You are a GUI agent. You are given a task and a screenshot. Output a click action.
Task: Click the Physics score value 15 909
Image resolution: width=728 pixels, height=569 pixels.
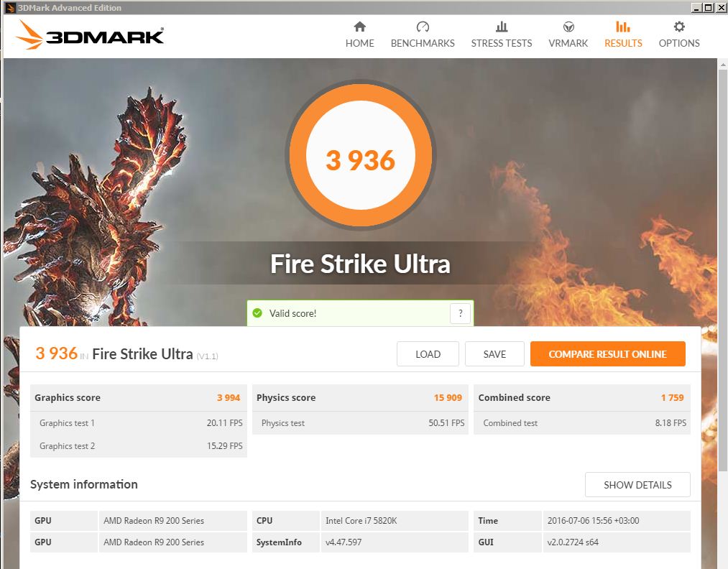(448, 398)
